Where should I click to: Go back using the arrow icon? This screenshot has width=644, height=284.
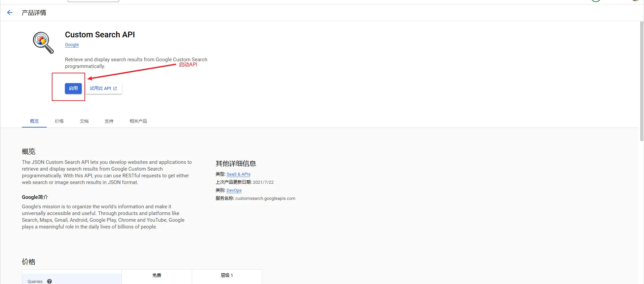[x=10, y=13]
